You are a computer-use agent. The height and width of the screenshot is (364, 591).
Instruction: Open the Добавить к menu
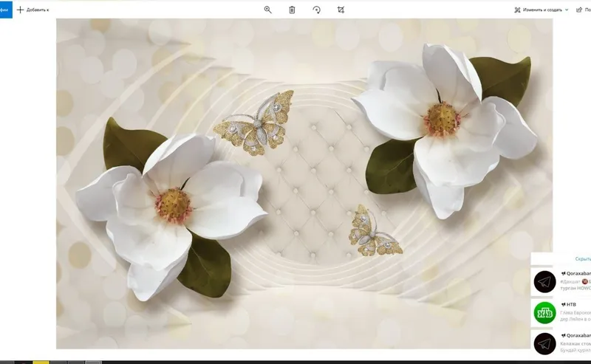click(33, 10)
